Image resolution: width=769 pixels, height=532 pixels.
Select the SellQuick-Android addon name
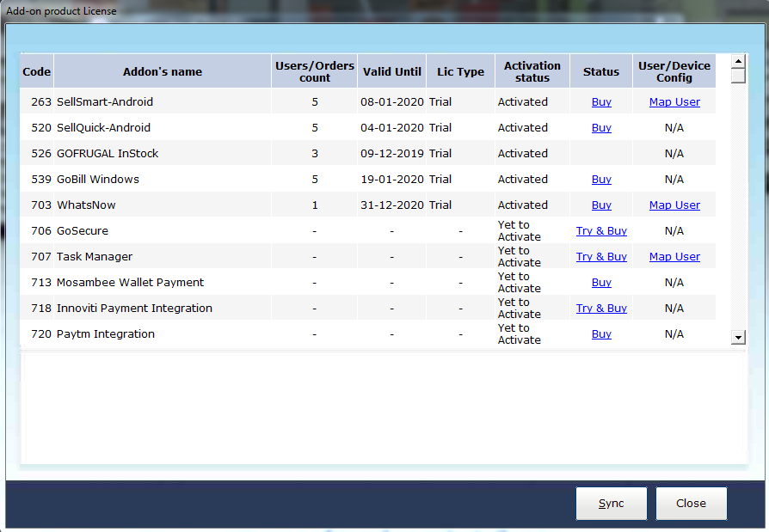tap(103, 128)
